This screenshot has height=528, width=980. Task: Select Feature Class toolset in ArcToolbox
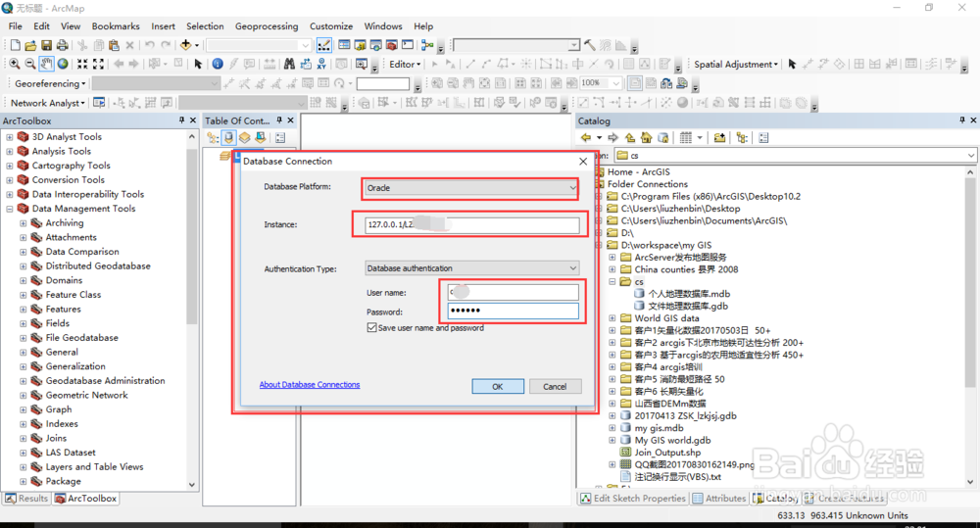coord(73,294)
